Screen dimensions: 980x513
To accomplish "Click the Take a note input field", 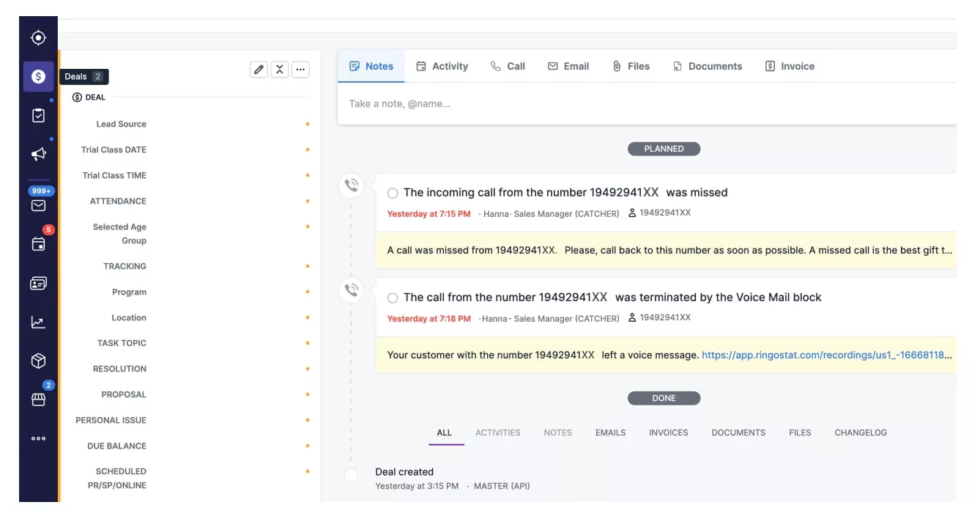I will click(x=647, y=104).
